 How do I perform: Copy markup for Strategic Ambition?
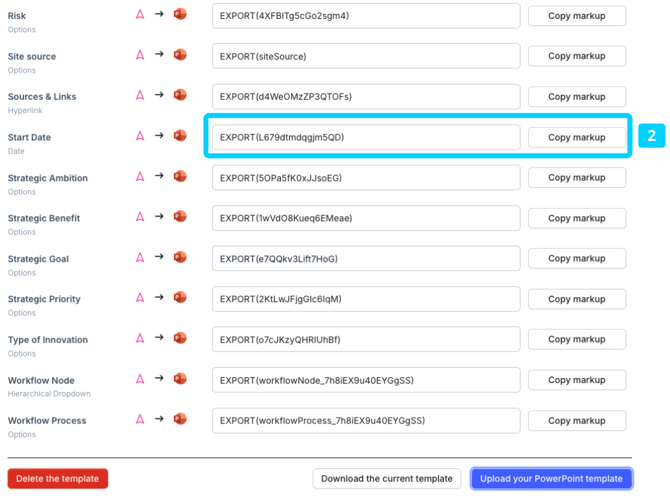coord(577,177)
